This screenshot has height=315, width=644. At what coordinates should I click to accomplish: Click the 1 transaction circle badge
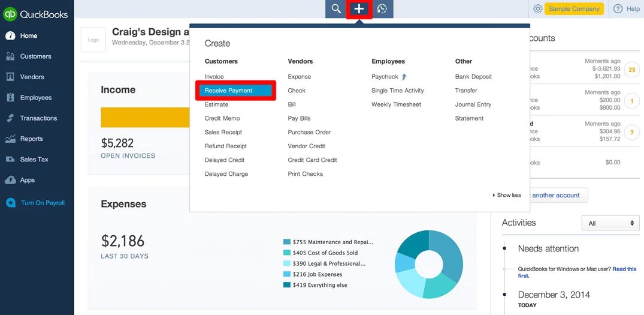[x=631, y=101]
